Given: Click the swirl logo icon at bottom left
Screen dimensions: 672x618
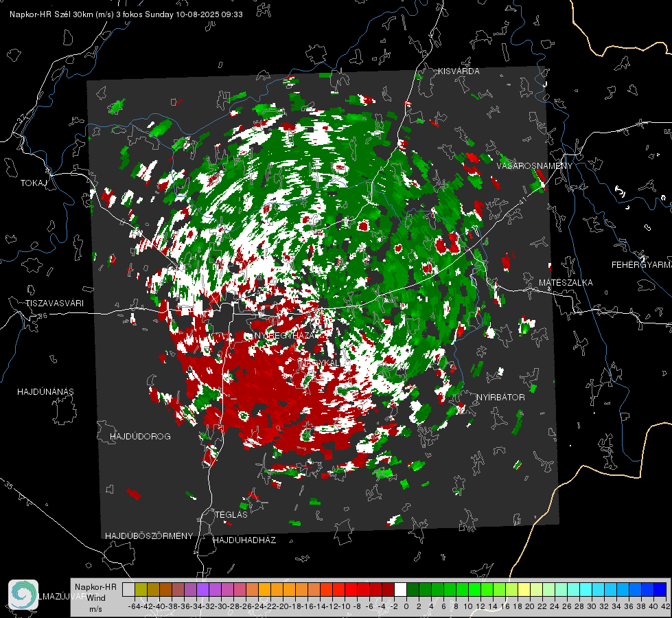Looking at the screenshot, I should tap(23, 595).
